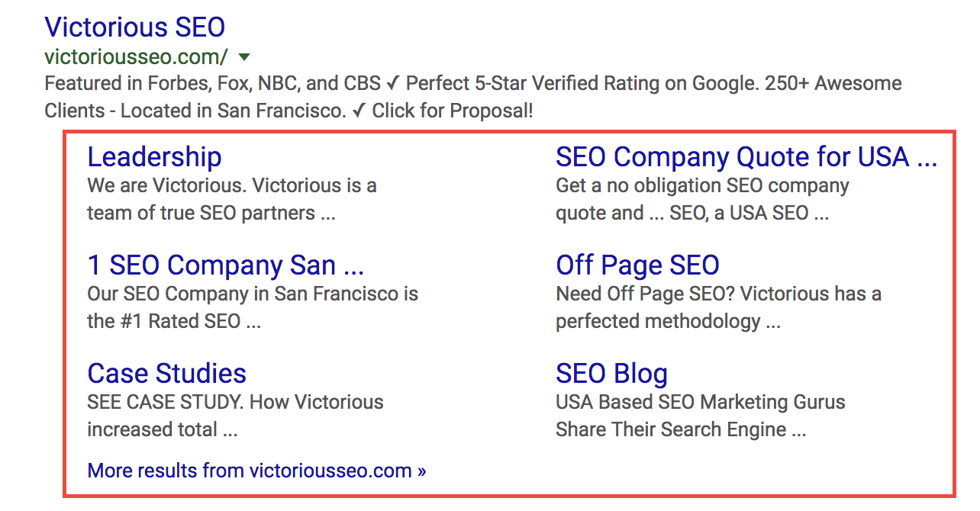Open the Leadership sitelink

tap(154, 157)
